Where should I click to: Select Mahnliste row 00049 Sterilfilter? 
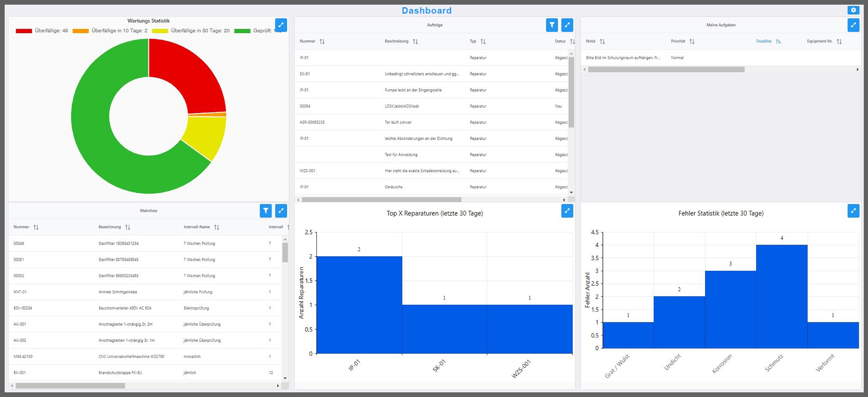145,243
